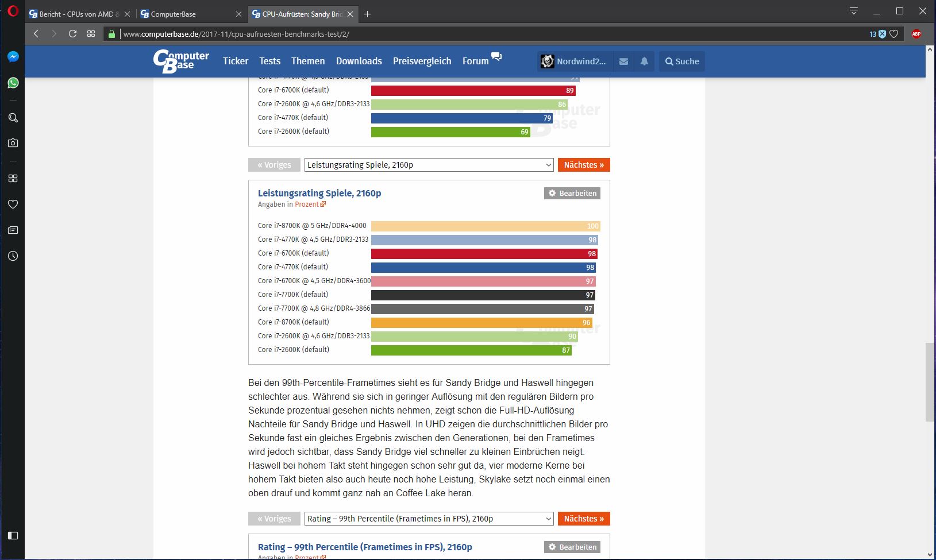The height and width of the screenshot is (560, 936).
Task: Open the tab menu icon in the title bar
Action: coord(854,11)
